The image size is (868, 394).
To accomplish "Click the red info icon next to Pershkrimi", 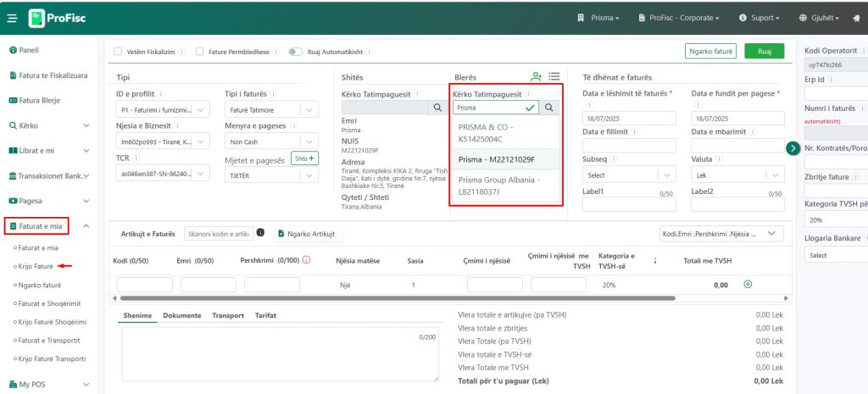I will 306,259.
